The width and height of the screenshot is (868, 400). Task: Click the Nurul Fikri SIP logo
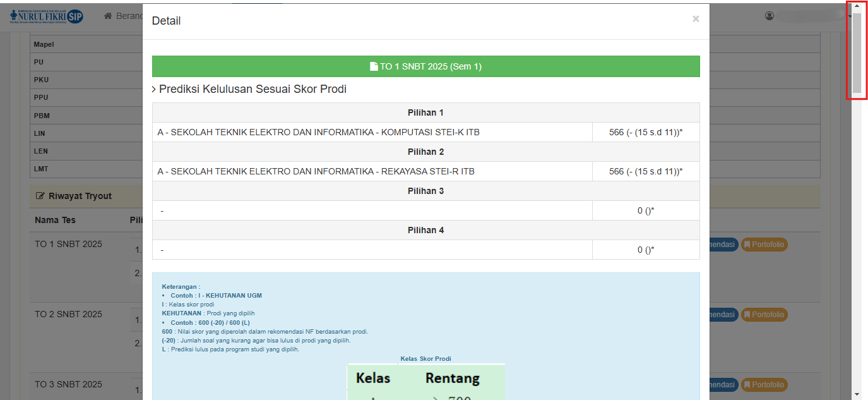pos(47,16)
